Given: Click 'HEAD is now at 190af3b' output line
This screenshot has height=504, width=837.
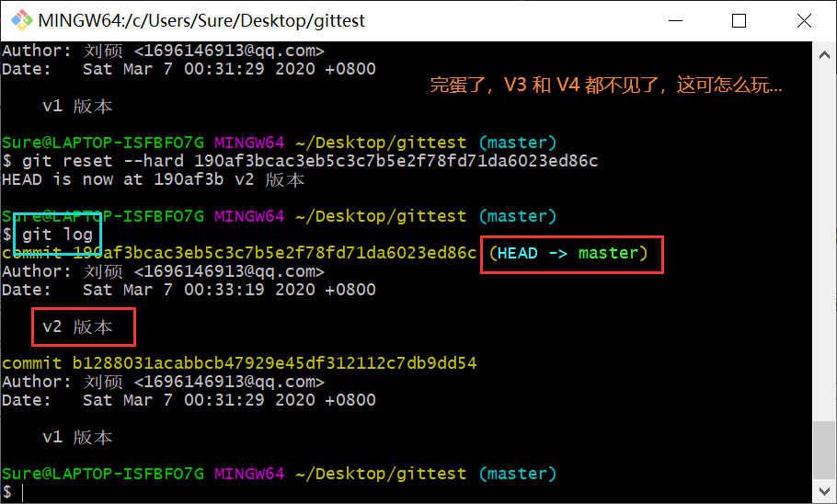Looking at the screenshot, I should [154, 180].
